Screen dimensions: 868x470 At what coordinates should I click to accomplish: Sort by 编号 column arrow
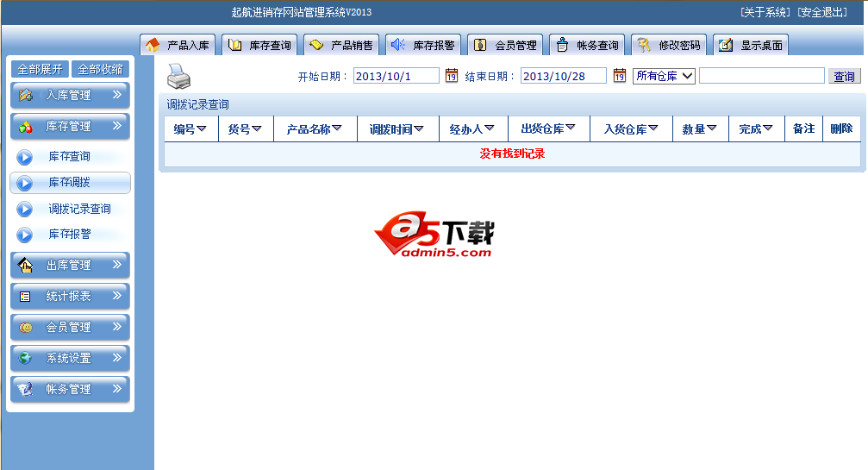[x=202, y=128]
